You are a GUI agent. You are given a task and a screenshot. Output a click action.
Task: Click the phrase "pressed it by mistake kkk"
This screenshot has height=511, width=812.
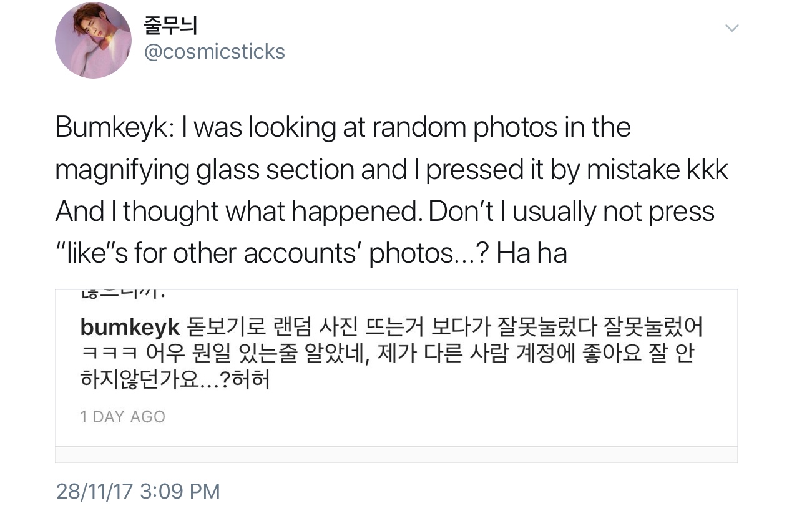click(x=577, y=170)
